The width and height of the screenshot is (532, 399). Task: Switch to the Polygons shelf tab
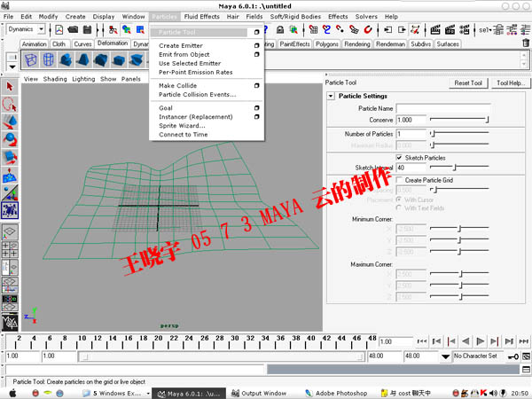pyautogui.click(x=327, y=44)
